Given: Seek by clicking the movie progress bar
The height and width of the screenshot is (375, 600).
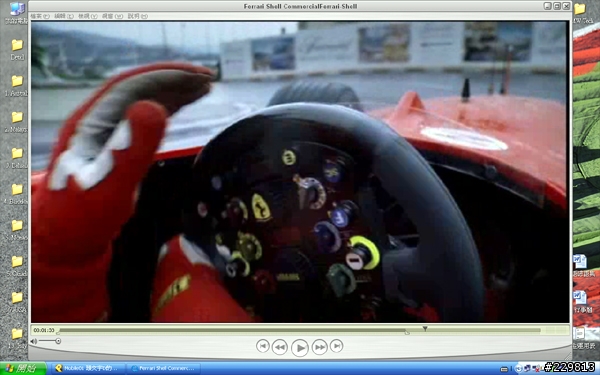Looking at the screenshot, I should 300,330.
